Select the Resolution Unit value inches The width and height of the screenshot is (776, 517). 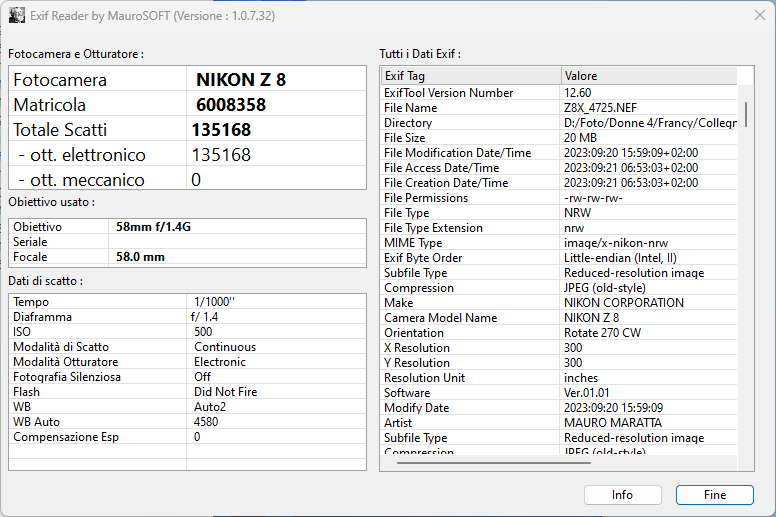click(x=581, y=378)
